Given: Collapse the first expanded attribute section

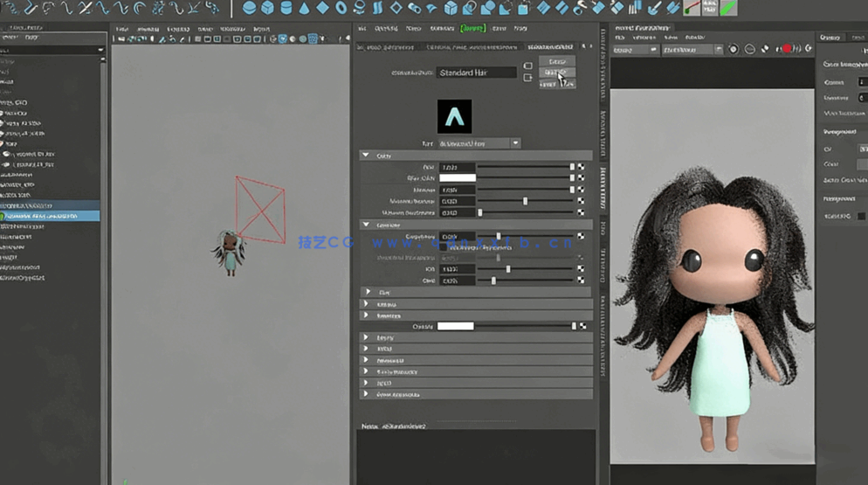Looking at the screenshot, I should 366,156.
